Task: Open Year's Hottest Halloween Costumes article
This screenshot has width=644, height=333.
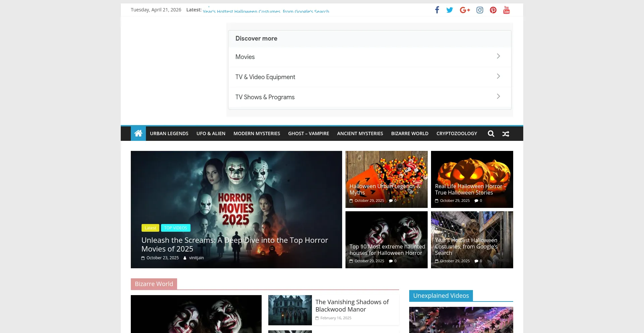Action: point(466,246)
